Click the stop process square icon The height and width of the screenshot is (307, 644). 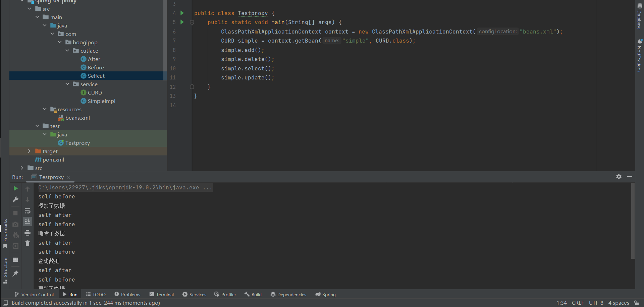tap(15, 213)
